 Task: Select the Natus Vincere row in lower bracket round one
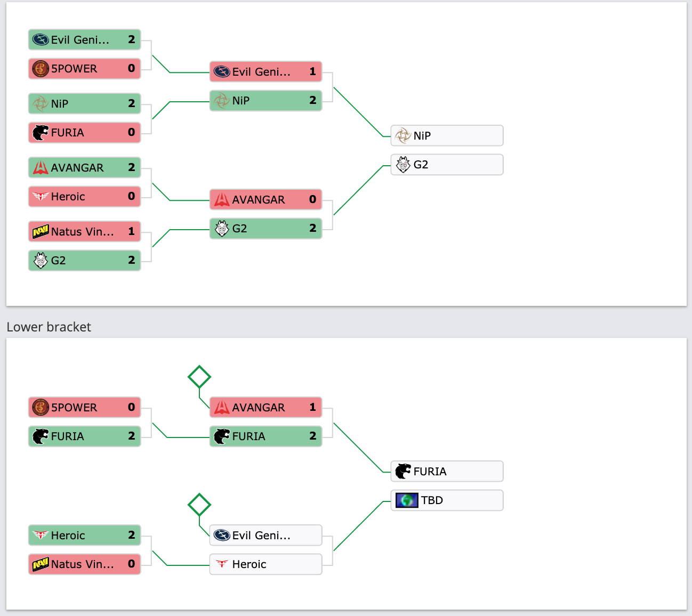click(85, 564)
